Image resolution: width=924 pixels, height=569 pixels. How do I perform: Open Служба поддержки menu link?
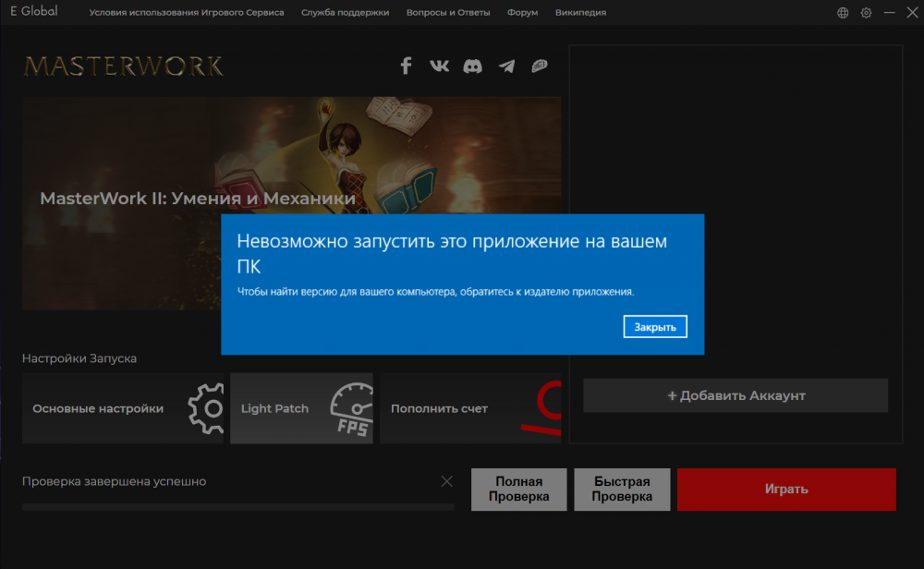pyautogui.click(x=345, y=13)
